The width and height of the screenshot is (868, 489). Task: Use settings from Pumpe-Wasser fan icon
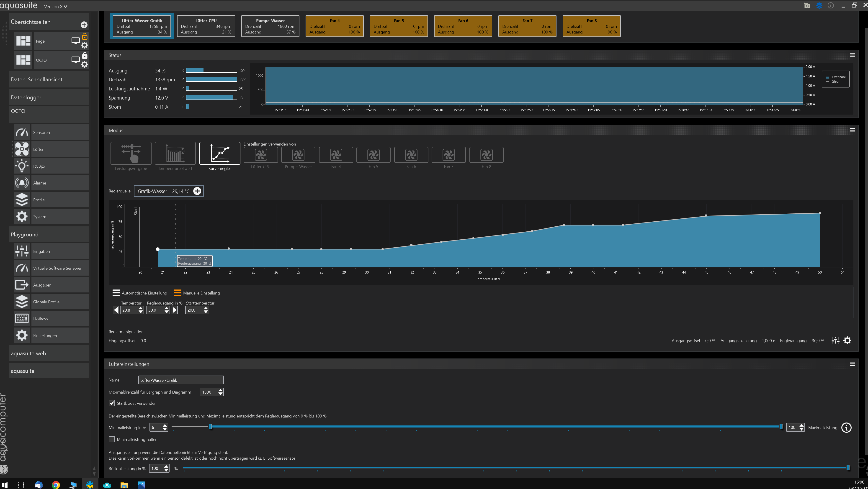point(298,155)
